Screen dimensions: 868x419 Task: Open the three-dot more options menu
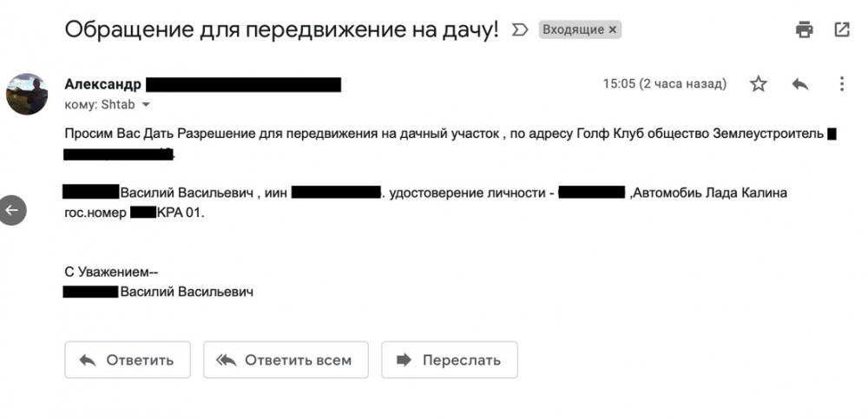tap(841, 84)
